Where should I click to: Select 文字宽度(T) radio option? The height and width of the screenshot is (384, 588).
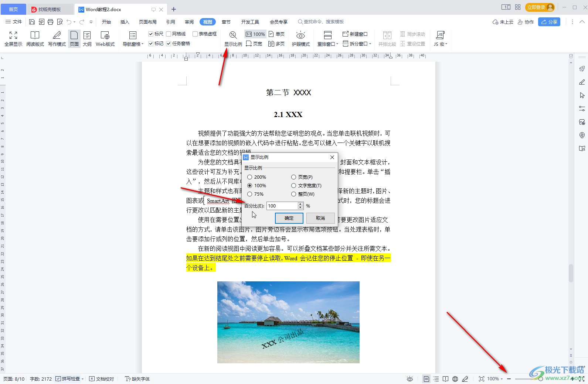point(294,186)
